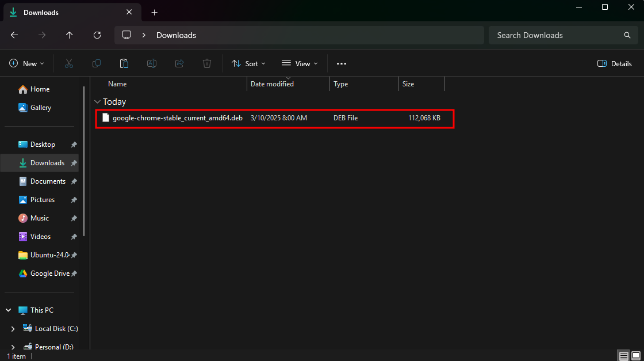Click the DEB File type cell
644x361 pixels.
click(x=346, y=118)
